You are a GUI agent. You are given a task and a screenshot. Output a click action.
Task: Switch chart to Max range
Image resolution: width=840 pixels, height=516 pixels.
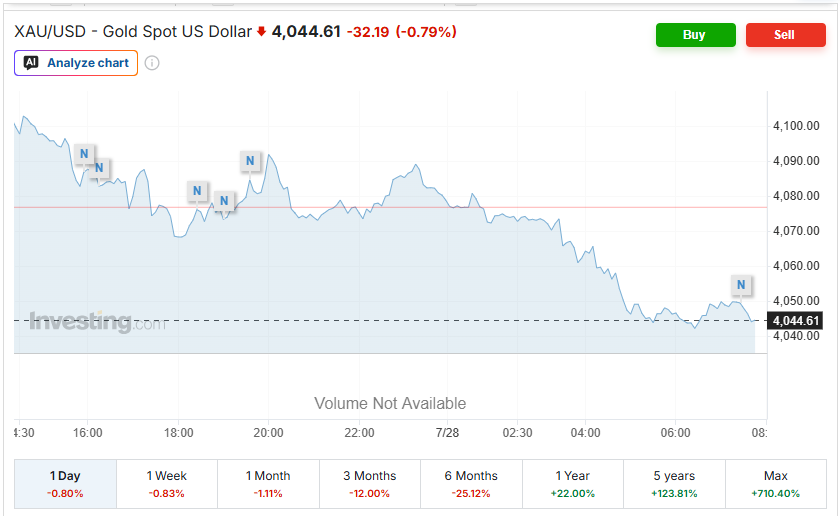point(776,483)
